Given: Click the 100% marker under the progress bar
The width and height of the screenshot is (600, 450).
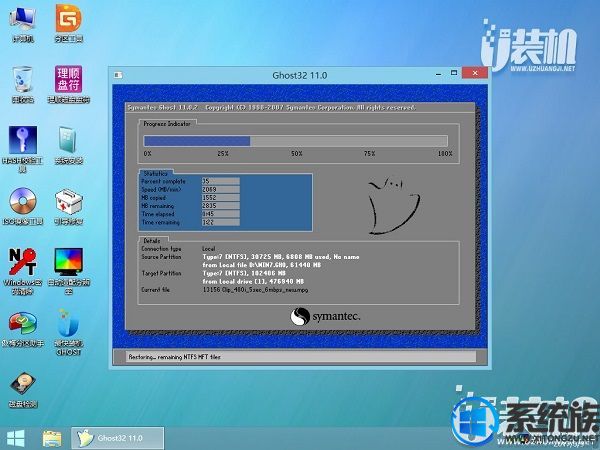Looking at the screenshot, I should (x=445, y=153).
